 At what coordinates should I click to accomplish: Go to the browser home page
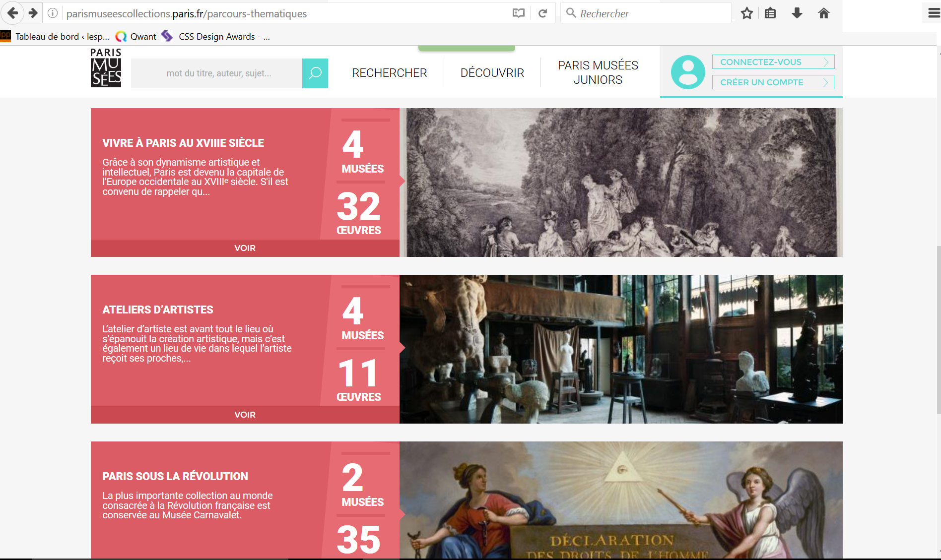click(x=824, y=13)
